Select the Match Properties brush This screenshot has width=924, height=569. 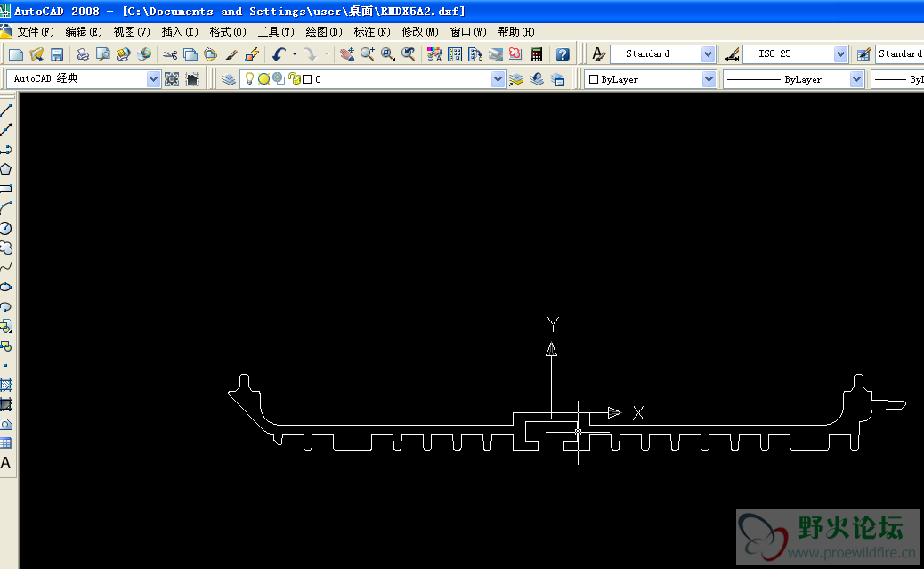coord(231,55)
